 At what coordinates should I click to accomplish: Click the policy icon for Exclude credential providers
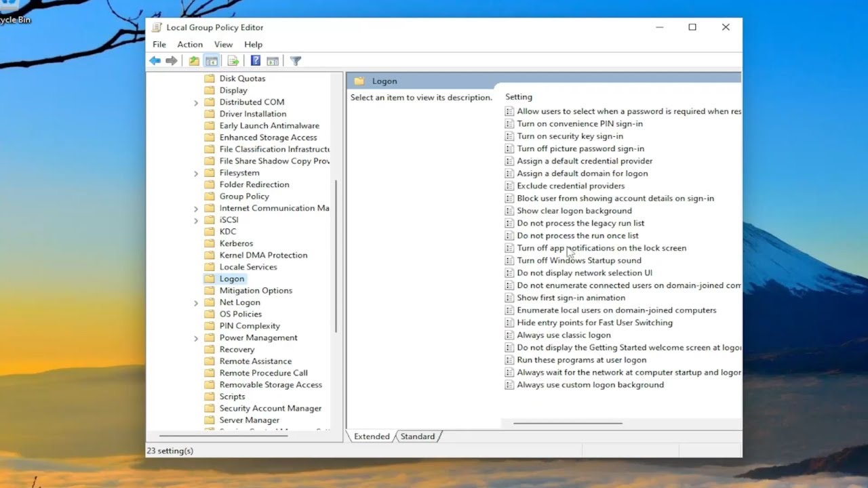509,186
